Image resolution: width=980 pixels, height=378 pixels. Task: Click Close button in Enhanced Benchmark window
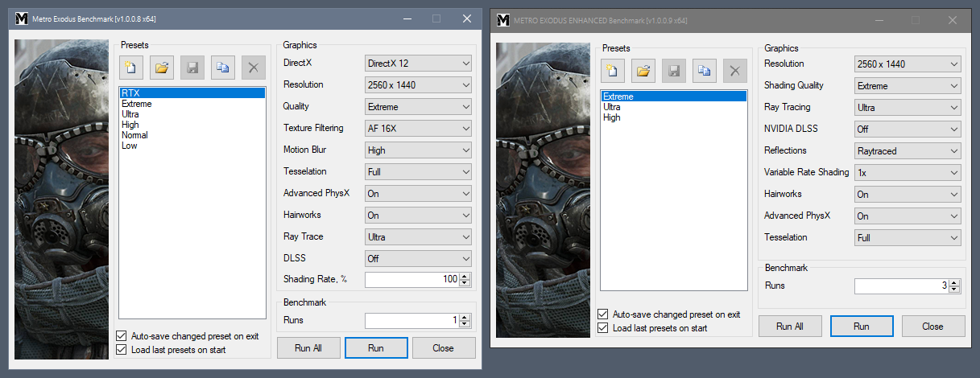pyautogui.click(x=933, y=327)
